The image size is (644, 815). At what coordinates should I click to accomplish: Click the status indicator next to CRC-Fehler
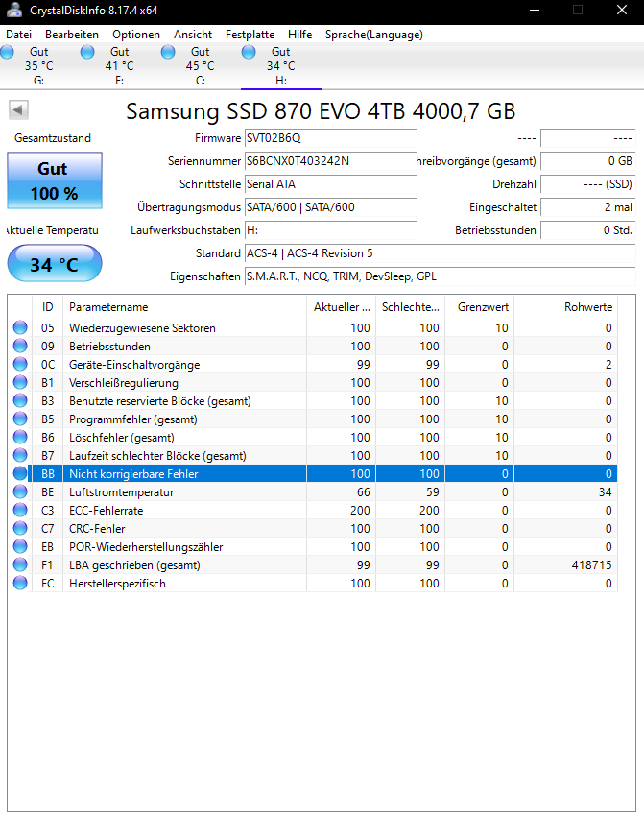[20, 528]
